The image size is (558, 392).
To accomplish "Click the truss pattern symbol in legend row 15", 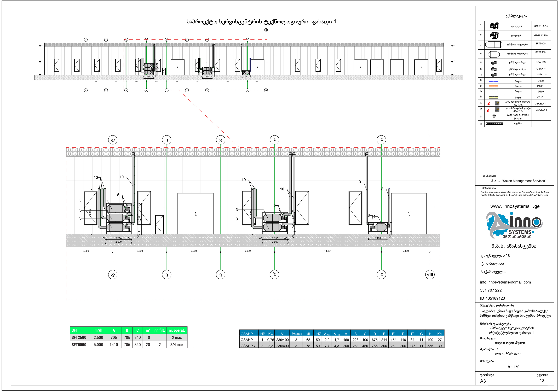I will coord(494,124).
